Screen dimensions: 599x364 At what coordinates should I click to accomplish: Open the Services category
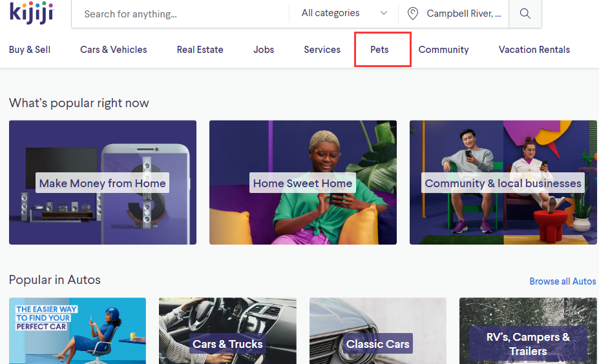322,50
